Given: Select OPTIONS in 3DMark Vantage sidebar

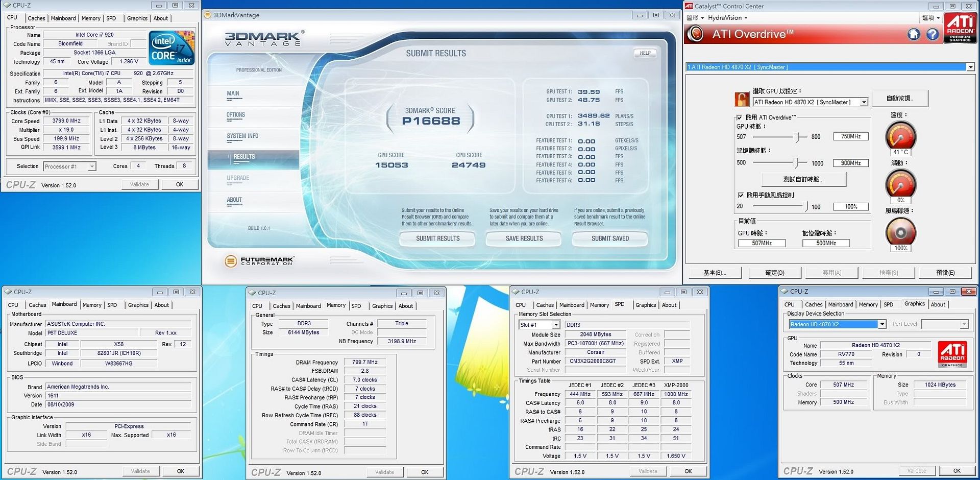Looking at the screenshot, I should click(235, 115).
